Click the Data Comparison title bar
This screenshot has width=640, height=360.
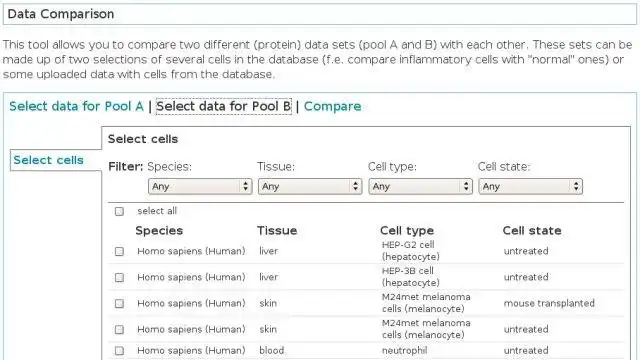[x=320, y=14]
